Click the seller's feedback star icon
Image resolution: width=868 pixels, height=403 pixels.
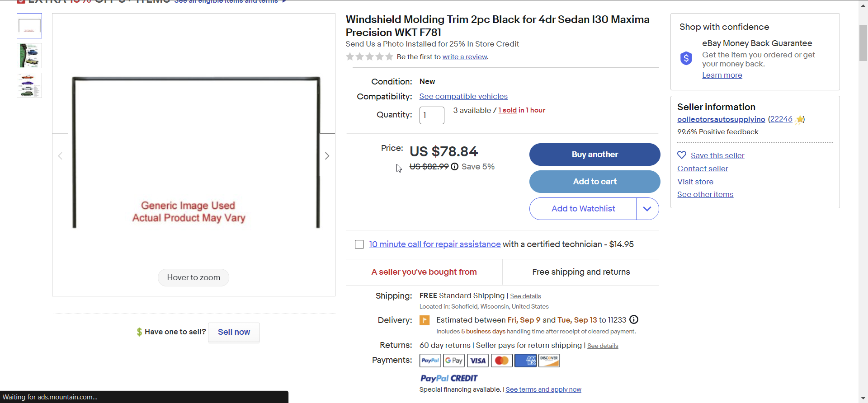click(800, 119)
